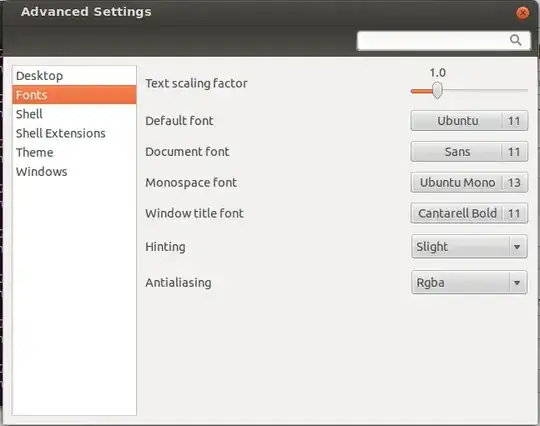
Task: Select the Fonts category in sidebar
Action: [74, 95]
